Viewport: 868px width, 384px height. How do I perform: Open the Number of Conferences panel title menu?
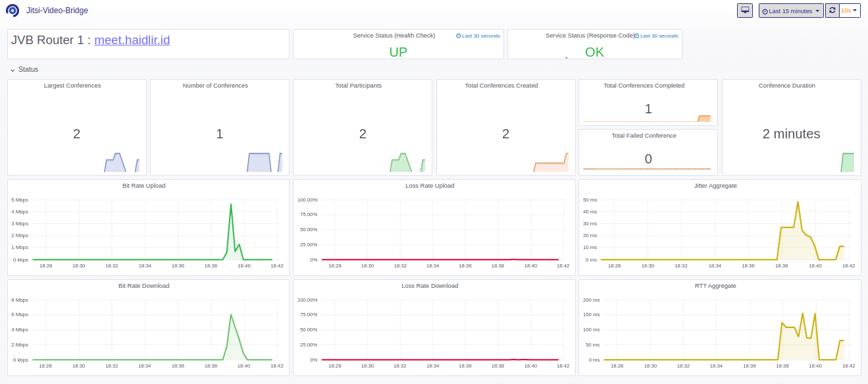coord(215,86)
